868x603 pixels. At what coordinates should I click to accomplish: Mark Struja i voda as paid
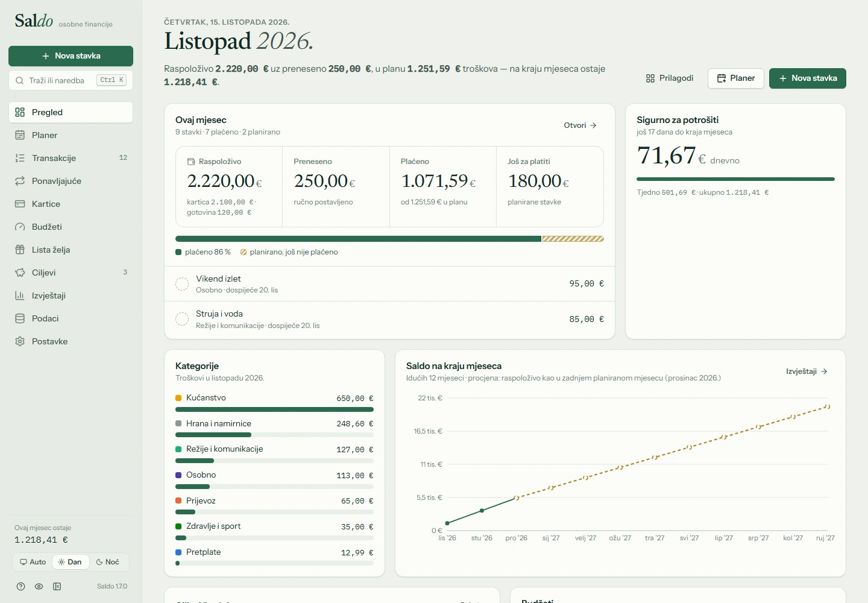pos(182,319)
